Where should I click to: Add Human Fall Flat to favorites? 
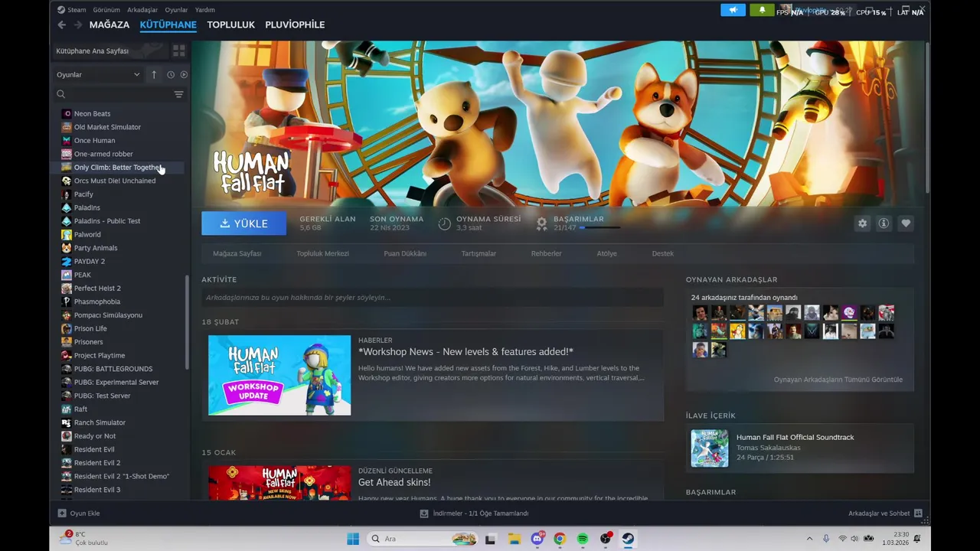coord(906,223)
